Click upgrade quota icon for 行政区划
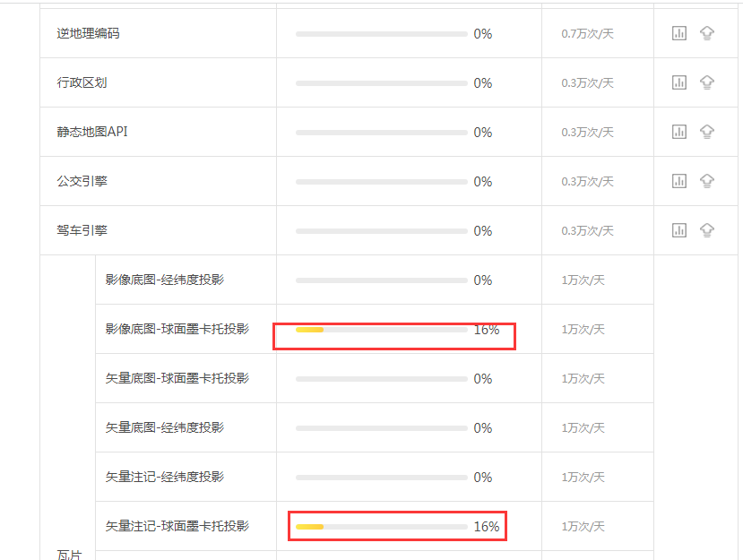Screen dimensions: 743x560 707,82
